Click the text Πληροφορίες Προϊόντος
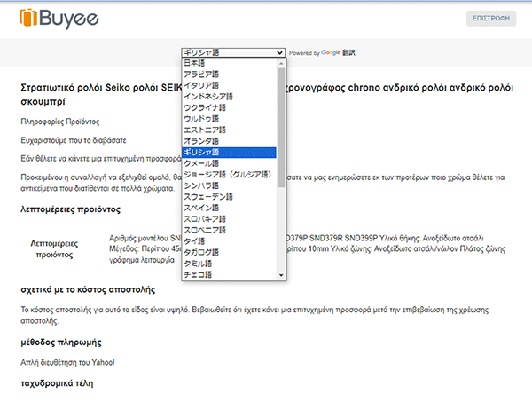 point(60,122)
